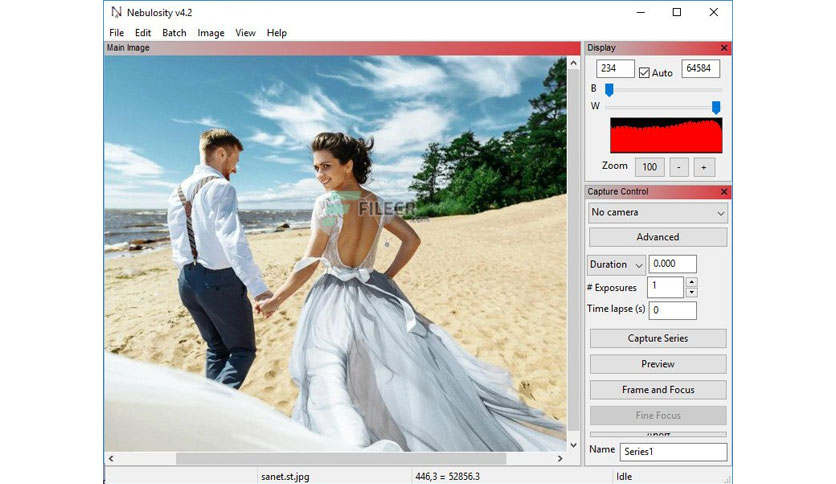Image resolution: width=836 pixels, height=484 pixels.
Task: Click the Name field containing Series1
Action: click(673, 451)
